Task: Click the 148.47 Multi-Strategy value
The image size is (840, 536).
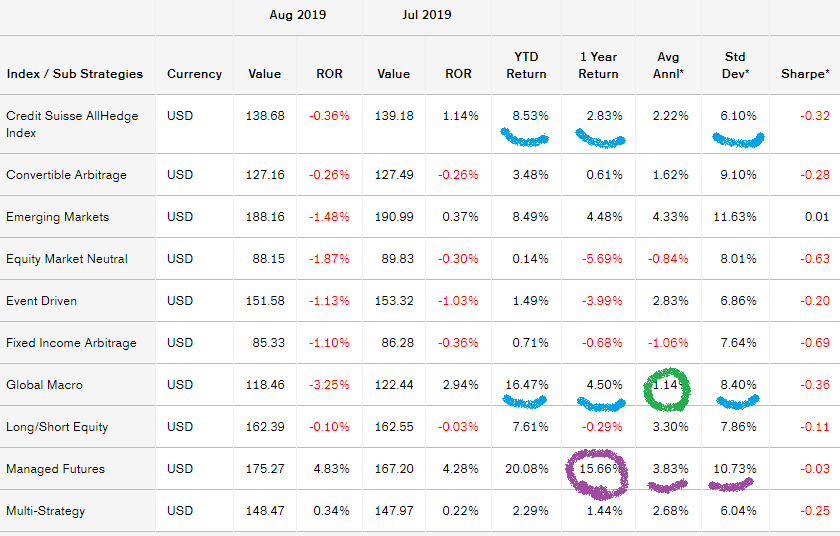Action: [x=265, y=511]
